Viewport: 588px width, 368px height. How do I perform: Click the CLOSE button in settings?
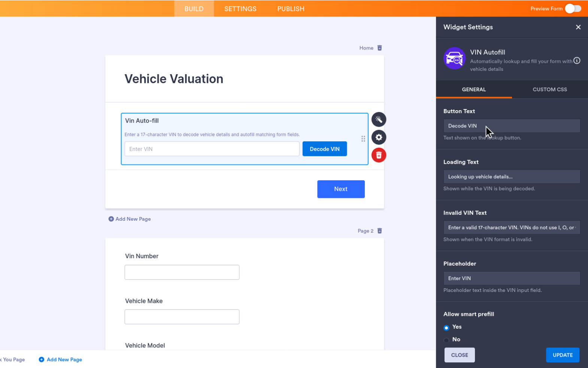(x=460, y=355)
